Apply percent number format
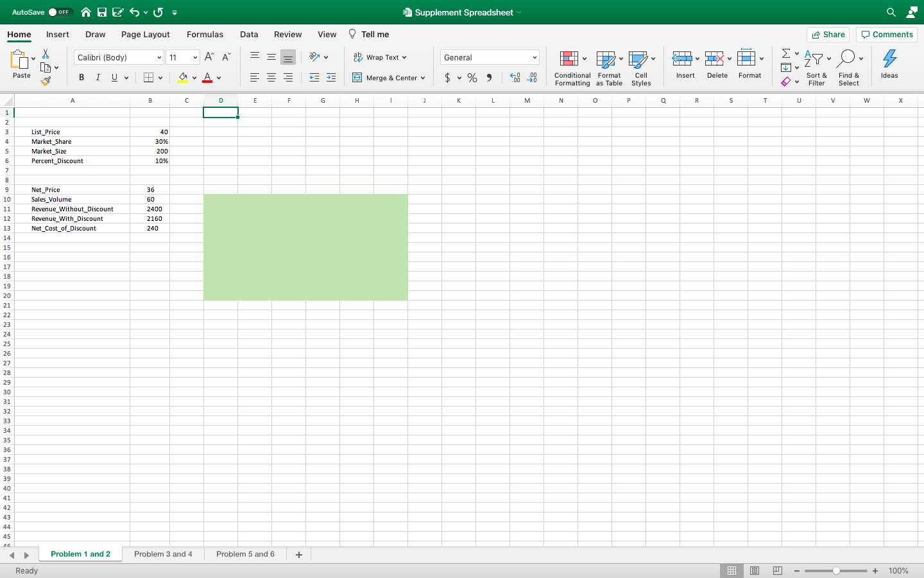The height and width of the screenshot is (578, 924). tap(472, 77)
